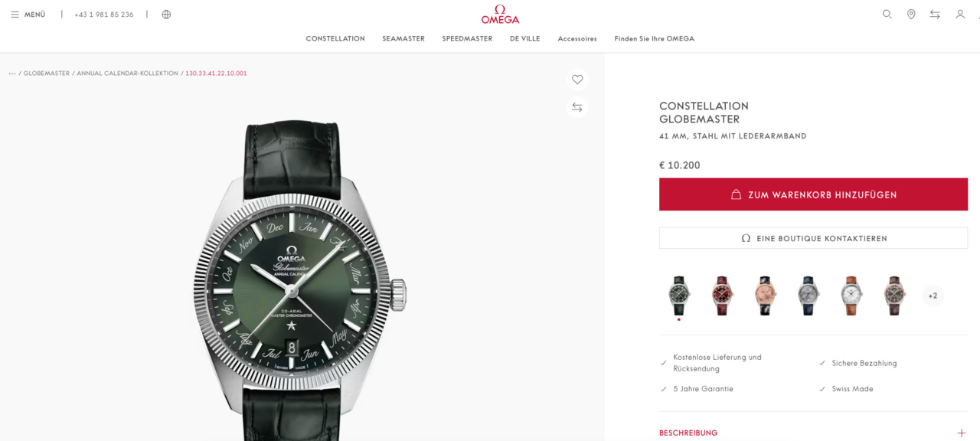Select the red dial watch variant
980x441 pixels.
pyautogui.click(x=722, y=296)
